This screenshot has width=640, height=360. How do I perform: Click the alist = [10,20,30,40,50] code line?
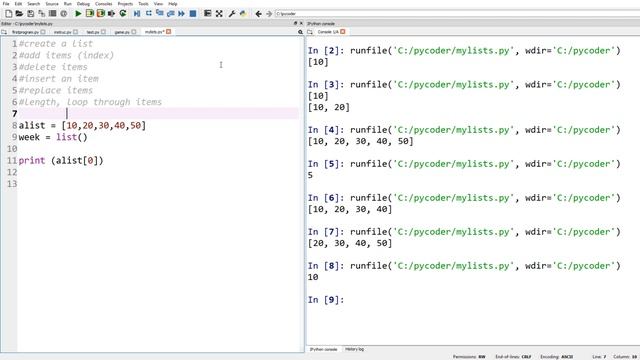click(x=82, y=125)
